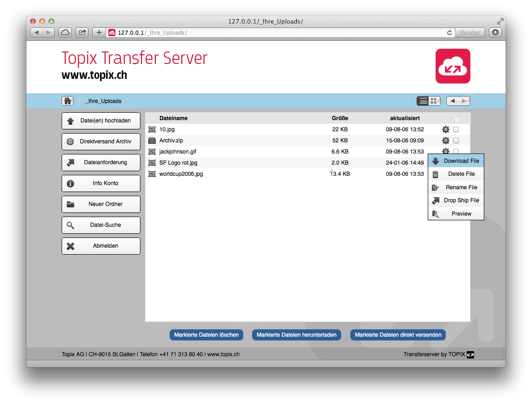Click the Topix cloud logo top right
This screenshot has width=532, height=404.
coord(453,66)
